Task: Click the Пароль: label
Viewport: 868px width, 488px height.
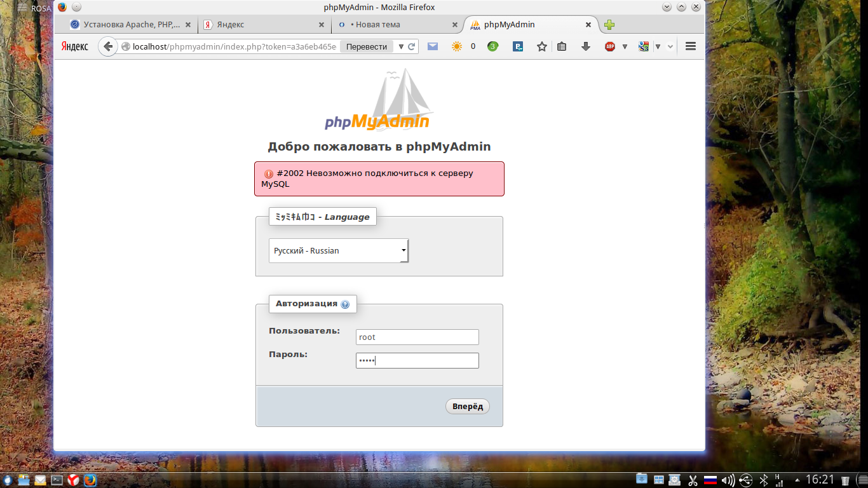Action: point(288,354)
